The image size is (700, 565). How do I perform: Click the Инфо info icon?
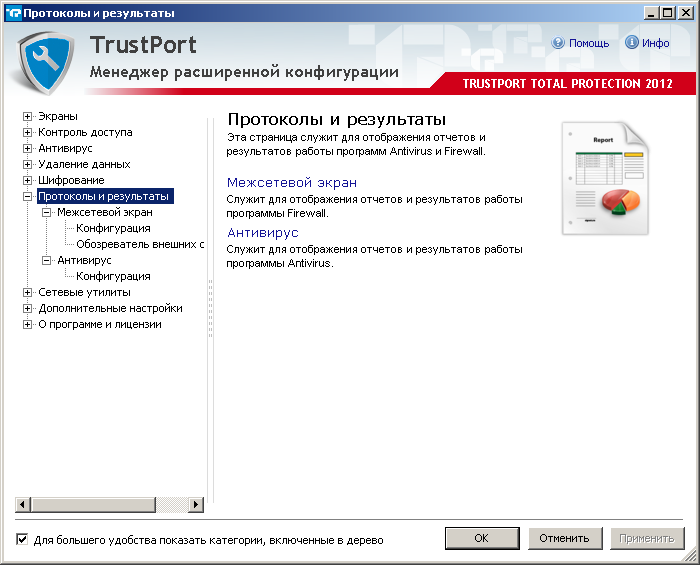click(x=631, y=42)
